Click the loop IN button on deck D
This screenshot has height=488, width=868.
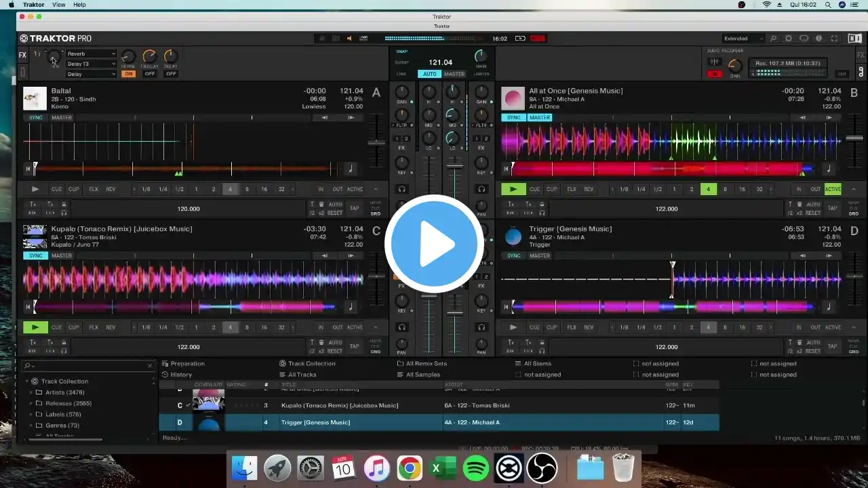(x=798, y=327)
